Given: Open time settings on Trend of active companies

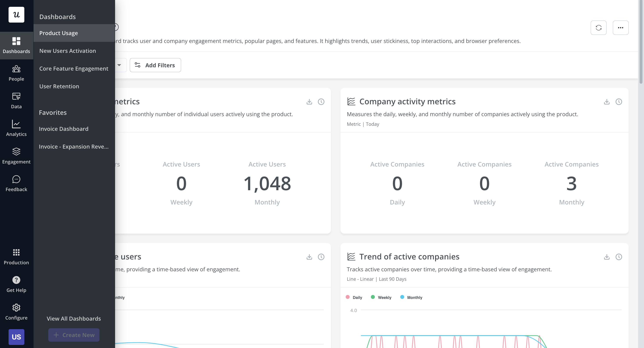Looking at the screenshot, I should [x=619, y=257].
